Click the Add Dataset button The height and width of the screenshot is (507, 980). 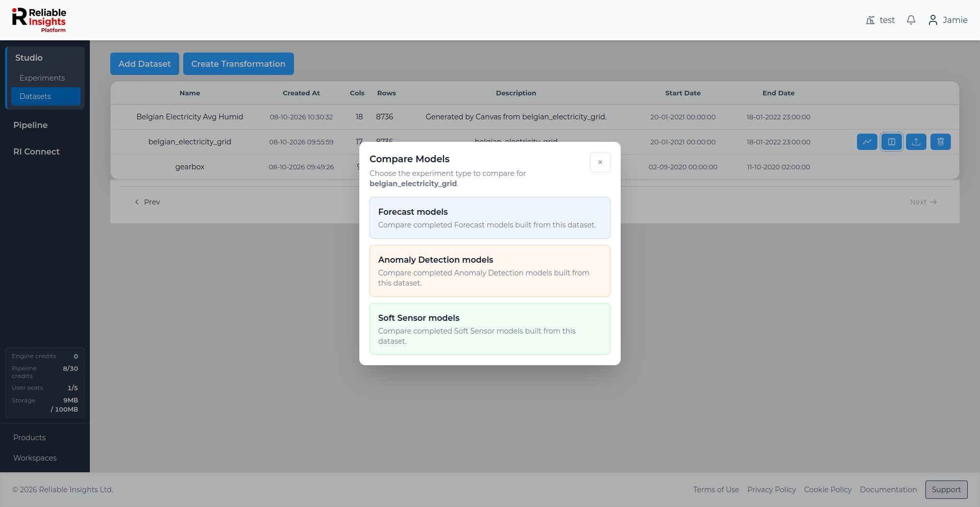pos(144,64)
